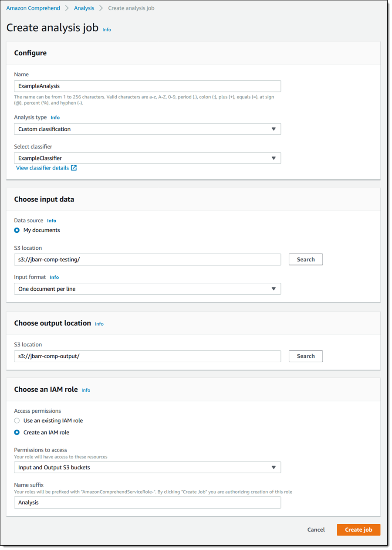Click the orange Create job button
This screenshot has width=392, height=550.
tap(358, 530)
